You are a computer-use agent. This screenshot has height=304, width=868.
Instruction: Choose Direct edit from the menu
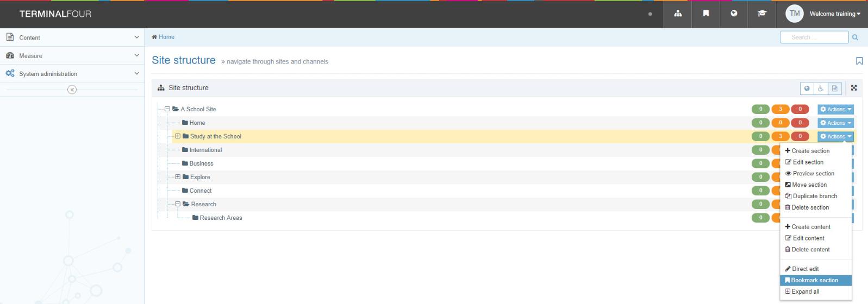pyautogui.click(x=816, y=269)
